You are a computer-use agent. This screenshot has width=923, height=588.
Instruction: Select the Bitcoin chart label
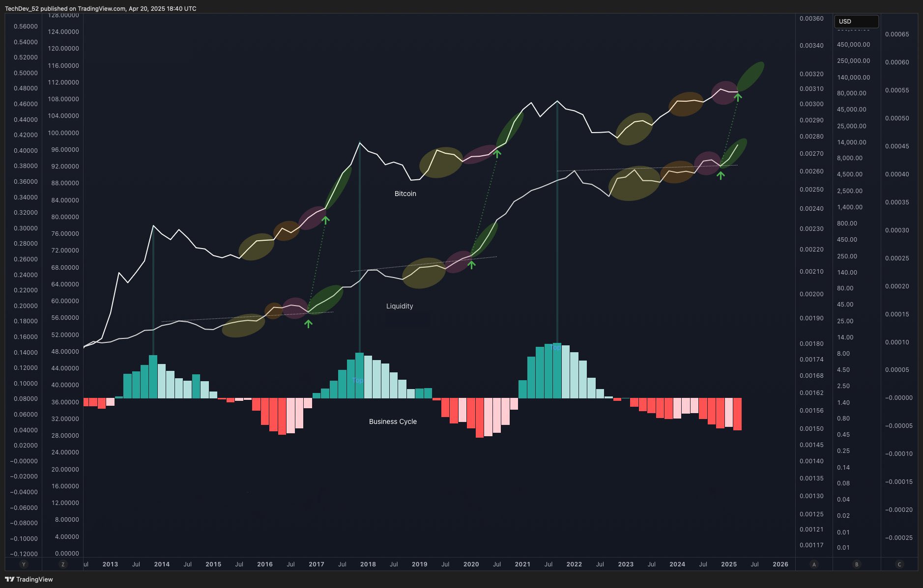coord(405,194)
